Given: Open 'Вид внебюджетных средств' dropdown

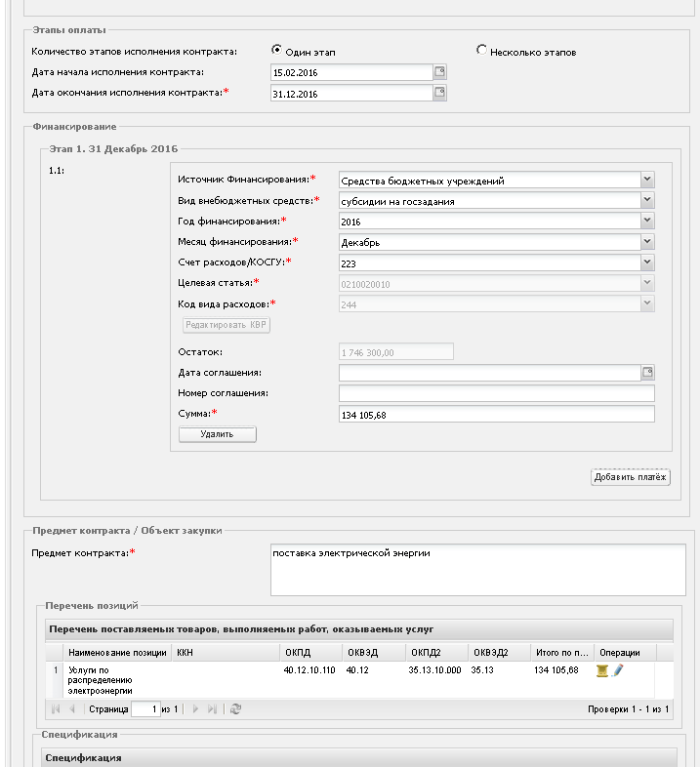Looking at the screenshot, I should (x=647, y=200).
